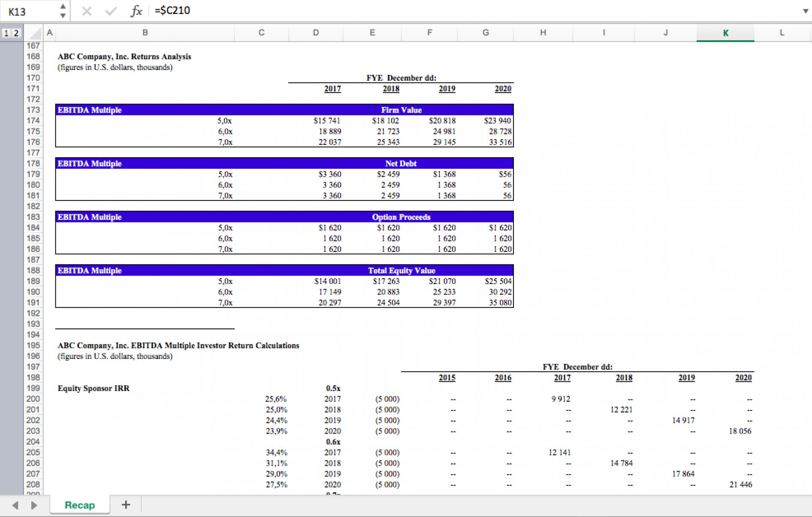
Task: Click the 2015 year header in row 198
Action: [447, 377]
